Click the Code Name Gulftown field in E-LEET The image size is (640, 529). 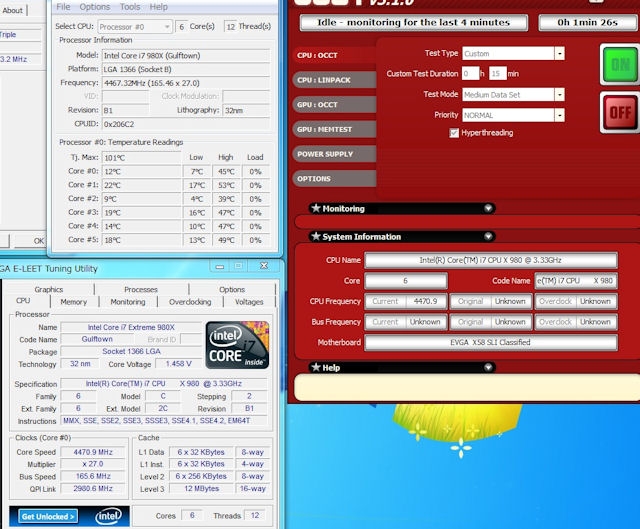[97, 339]
